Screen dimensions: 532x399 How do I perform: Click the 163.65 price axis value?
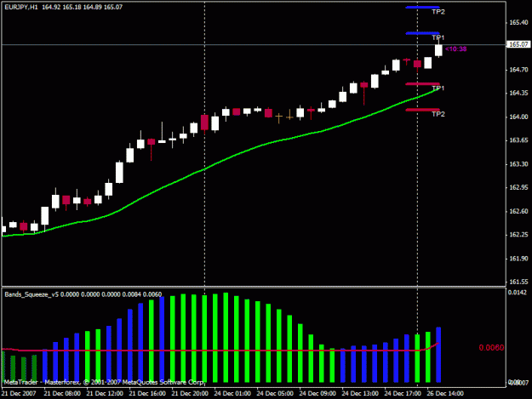[x=518, y=140]
